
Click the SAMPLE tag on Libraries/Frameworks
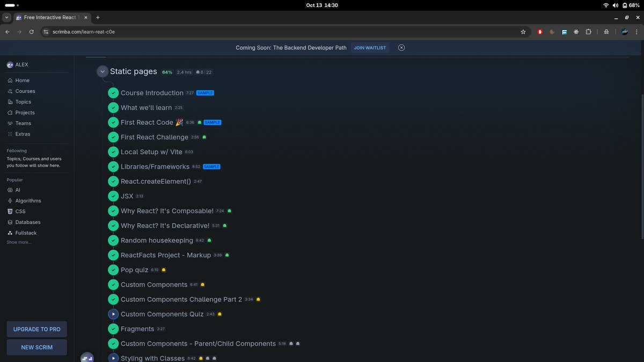pos(211,167)
